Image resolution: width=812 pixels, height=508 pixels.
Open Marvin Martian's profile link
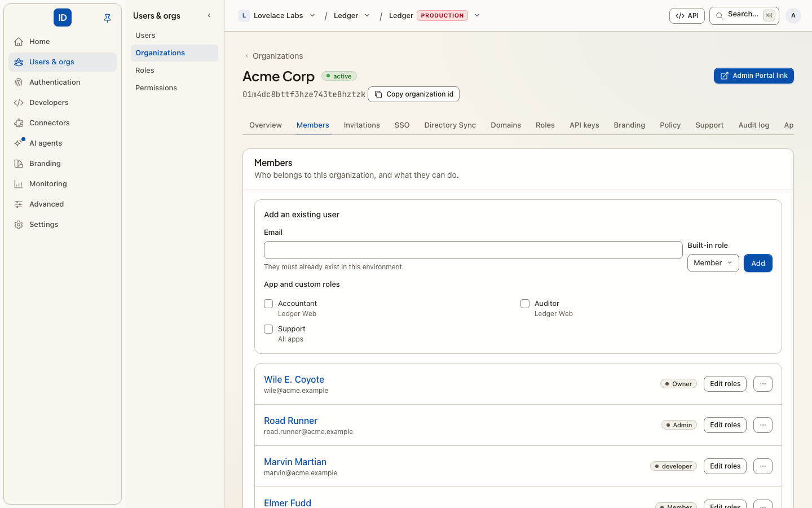pyautogui.click(x=295, y=462)
